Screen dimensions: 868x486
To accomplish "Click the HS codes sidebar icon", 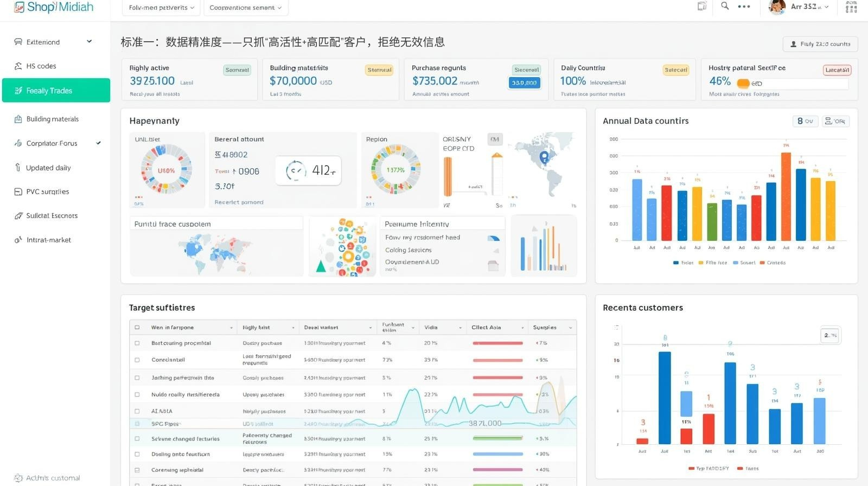I will point(18,66).
